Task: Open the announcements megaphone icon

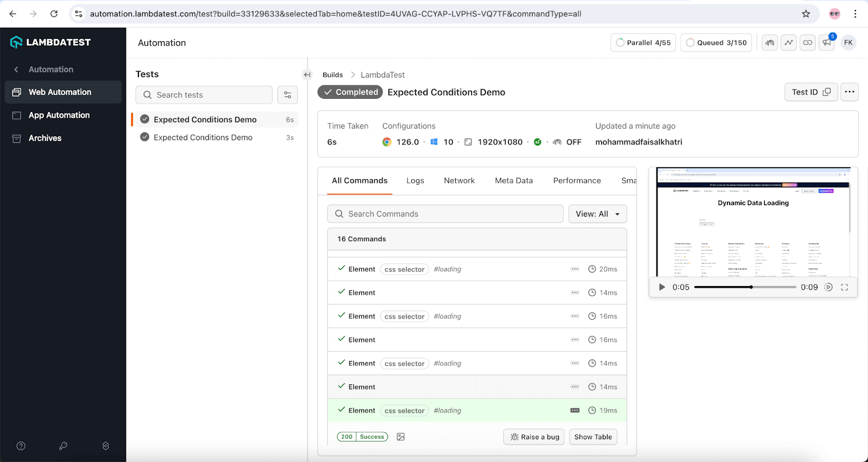Action: tap(827, 42)
